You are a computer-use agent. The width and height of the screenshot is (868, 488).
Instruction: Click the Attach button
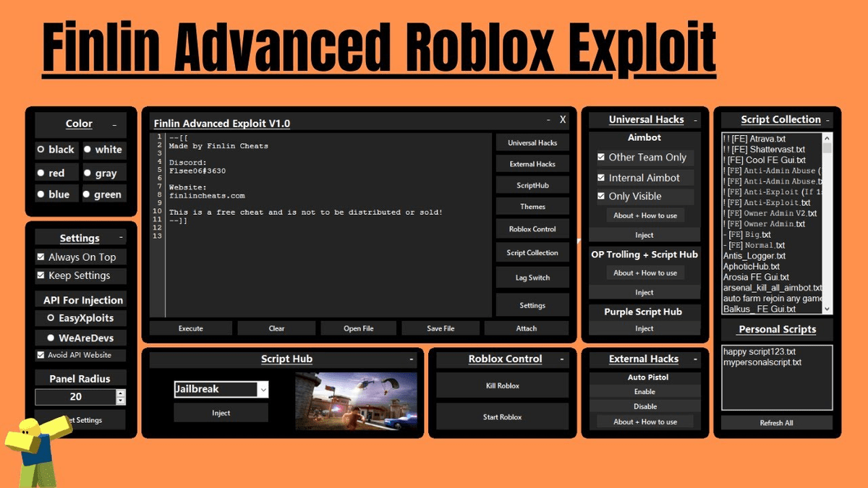tap(527, 328)
